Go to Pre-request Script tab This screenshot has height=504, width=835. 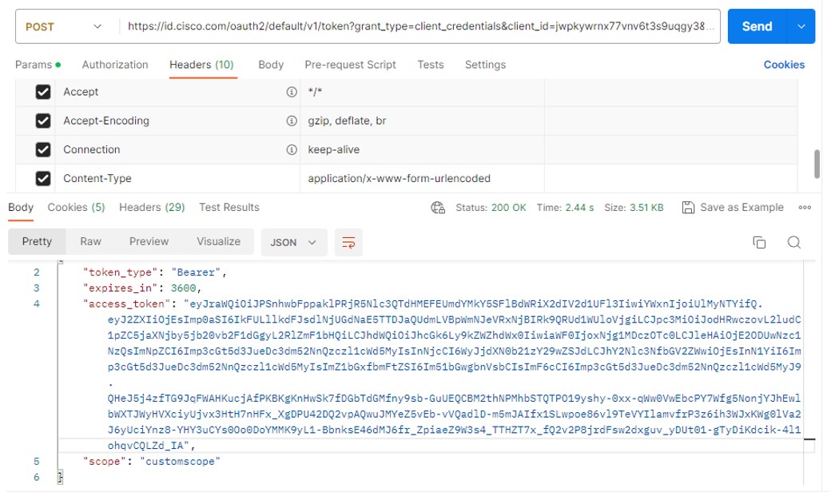351,65
